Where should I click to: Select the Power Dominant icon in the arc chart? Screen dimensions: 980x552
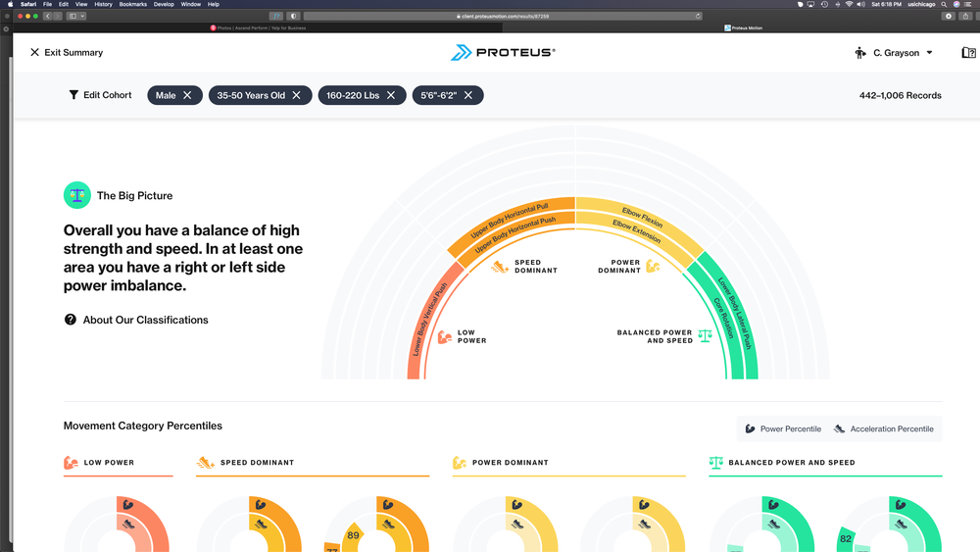[x=653, y=267]
